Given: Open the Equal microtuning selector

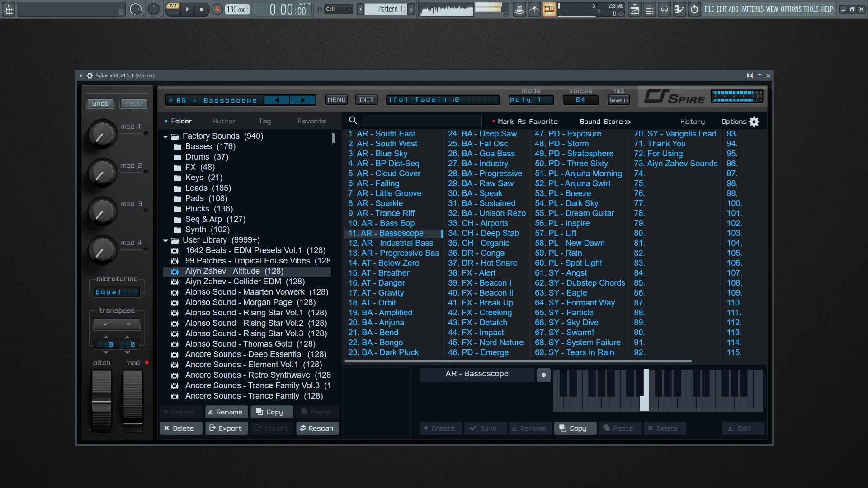Looking at the screenshot, I should (x=117, y=292).
